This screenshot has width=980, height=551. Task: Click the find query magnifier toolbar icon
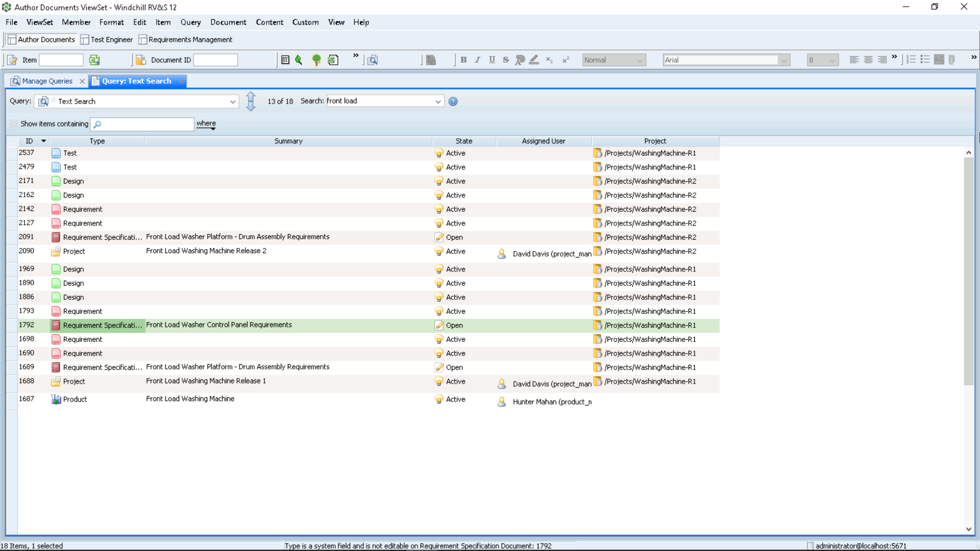click(373, 60)
